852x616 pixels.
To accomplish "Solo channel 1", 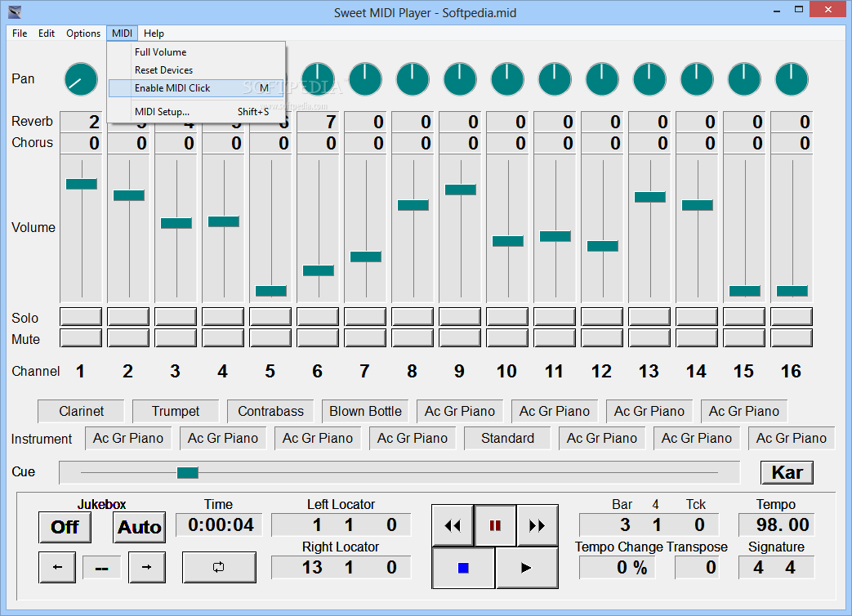I will [81, 317].
